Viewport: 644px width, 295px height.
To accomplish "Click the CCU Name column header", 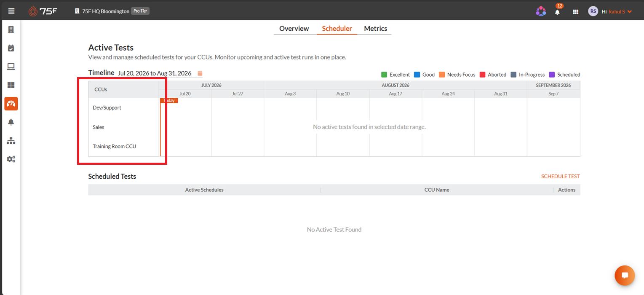I will pos(437,190).
